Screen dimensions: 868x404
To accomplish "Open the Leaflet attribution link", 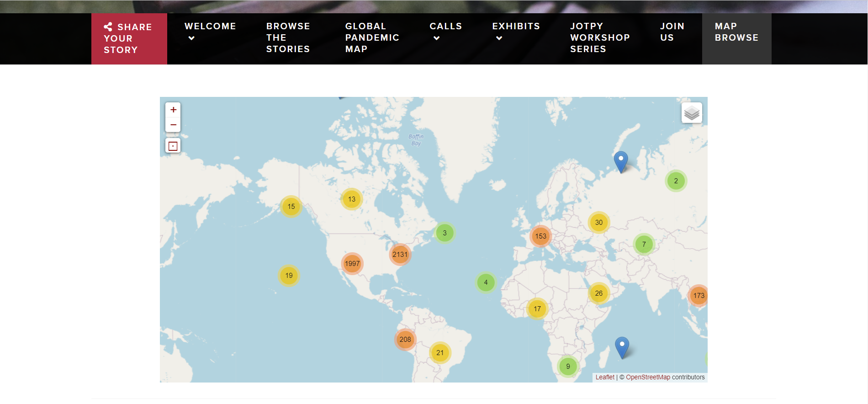I will click(605, 377).
